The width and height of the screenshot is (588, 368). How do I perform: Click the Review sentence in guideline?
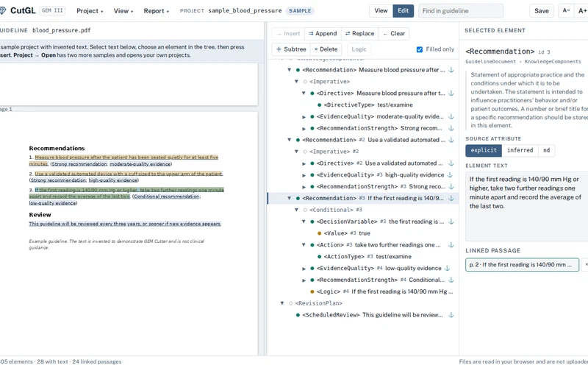[x=125, y=224]
